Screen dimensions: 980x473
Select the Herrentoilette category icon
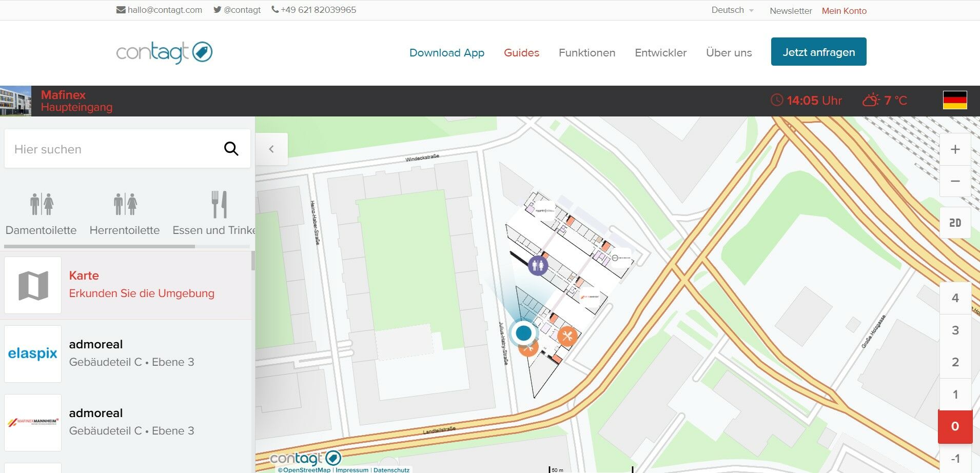tap(125, 204)
